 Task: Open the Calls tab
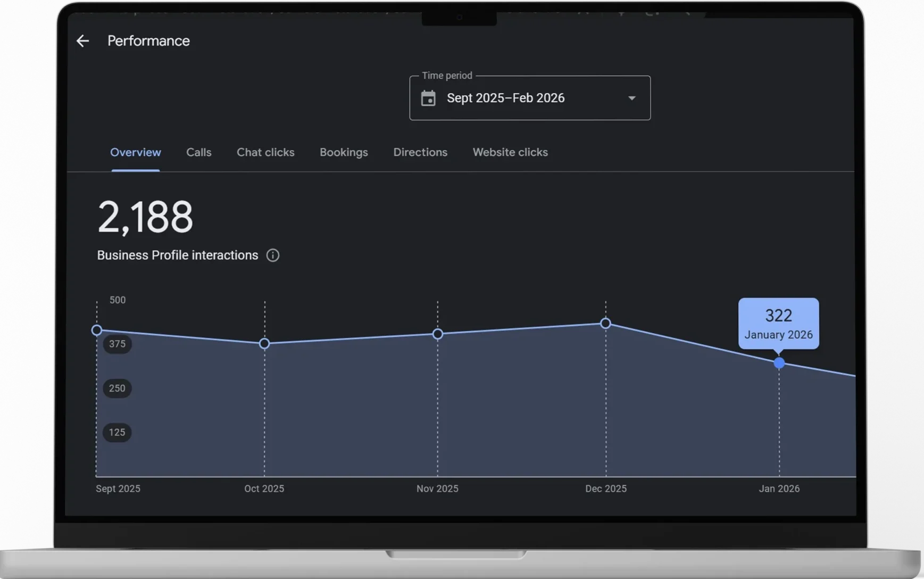point(198,153)
